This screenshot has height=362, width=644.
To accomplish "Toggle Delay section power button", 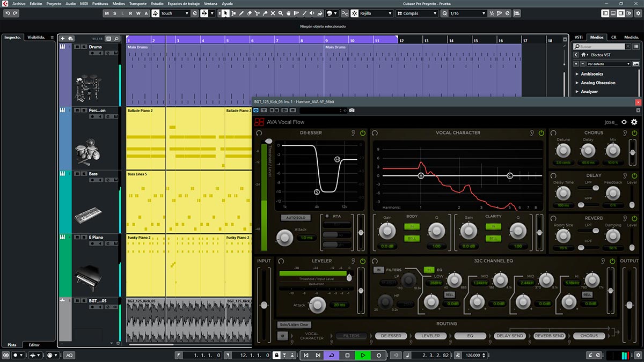I will [x=634, y=175].
